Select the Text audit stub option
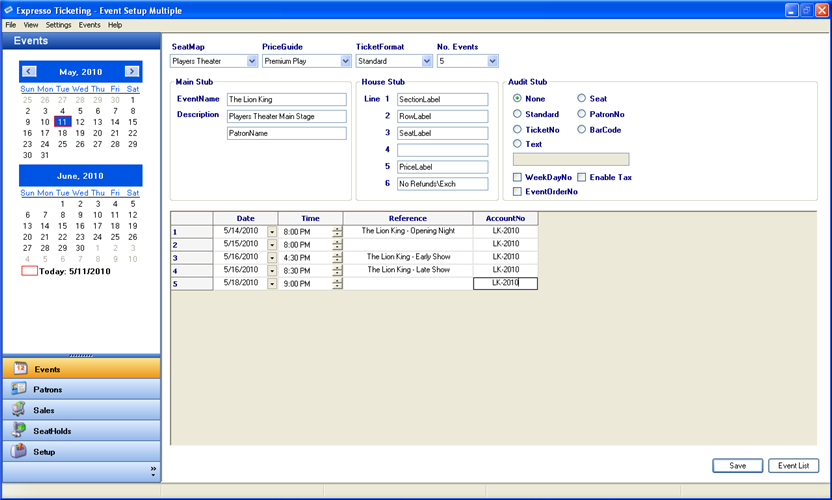The width and height of the screenshot is (832, 500). pos(517,143)
